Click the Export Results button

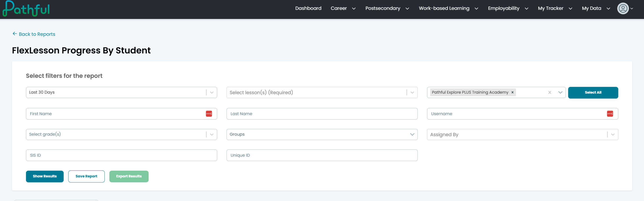click(129, 176)
